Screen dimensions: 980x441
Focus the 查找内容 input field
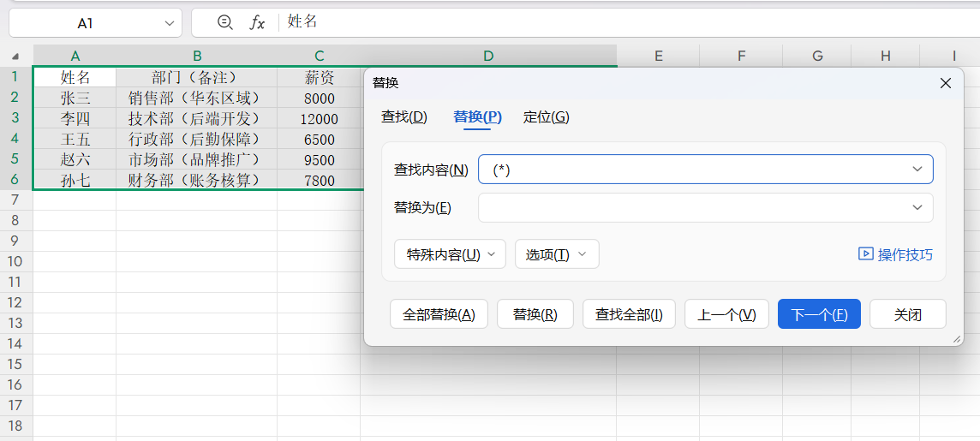coord(706,170)
